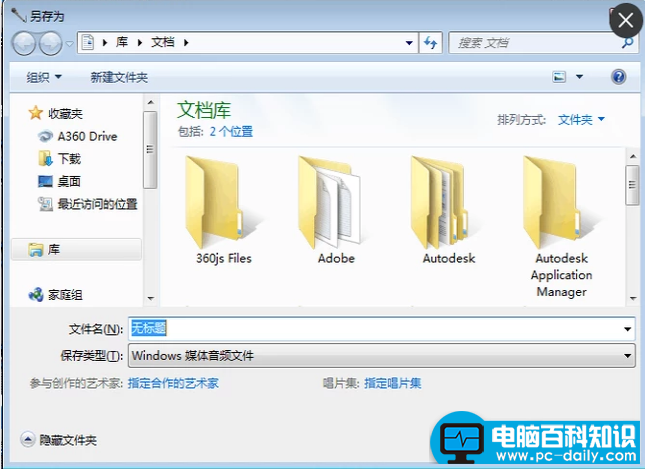Click the document icon in address bar
The width and height of the screenshot is (645, 469).
tap(88, 42)
